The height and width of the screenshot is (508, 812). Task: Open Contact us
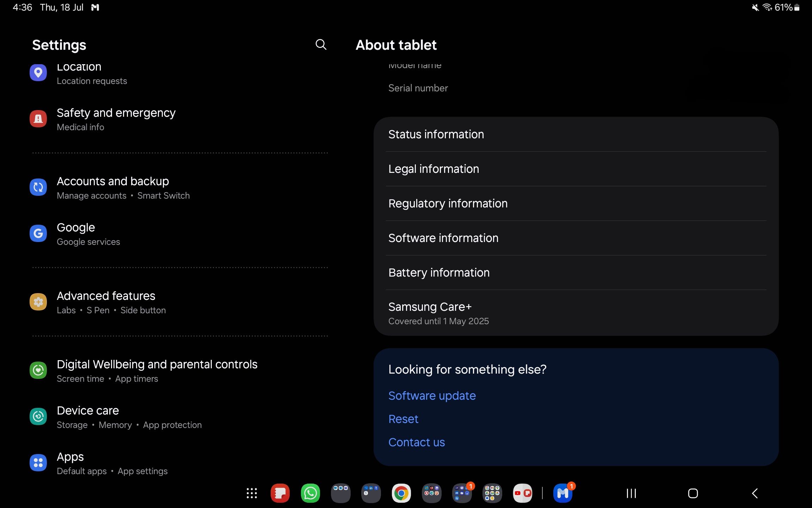click(x=417, y=442)
